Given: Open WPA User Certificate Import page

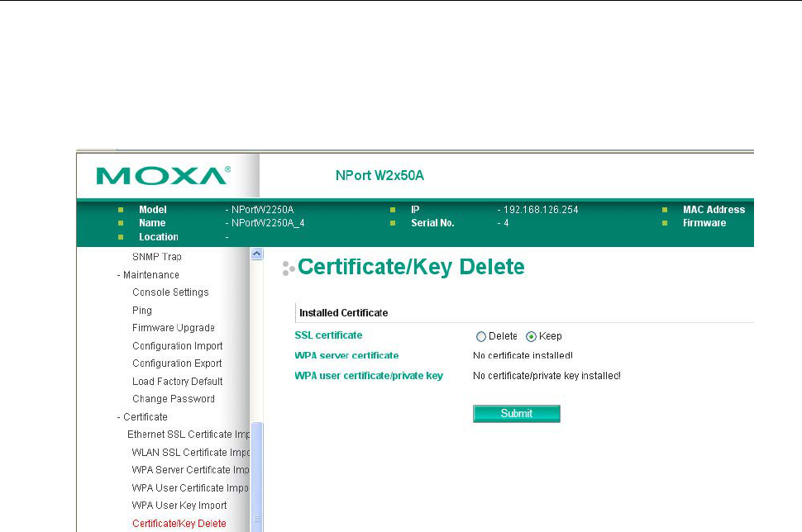Looking at the screenshot, I should (x=190, y=488).
